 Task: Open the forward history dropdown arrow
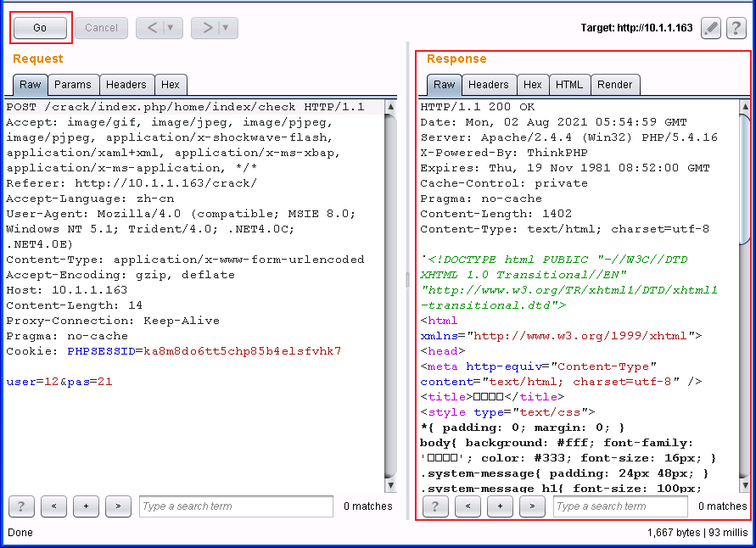(x=226, y=28)
